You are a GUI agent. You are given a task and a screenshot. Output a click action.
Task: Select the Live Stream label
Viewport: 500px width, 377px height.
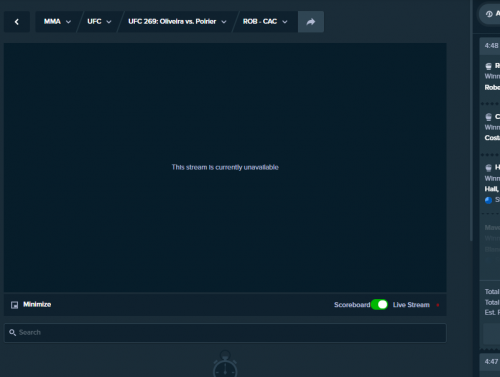[x=411, y=305]
